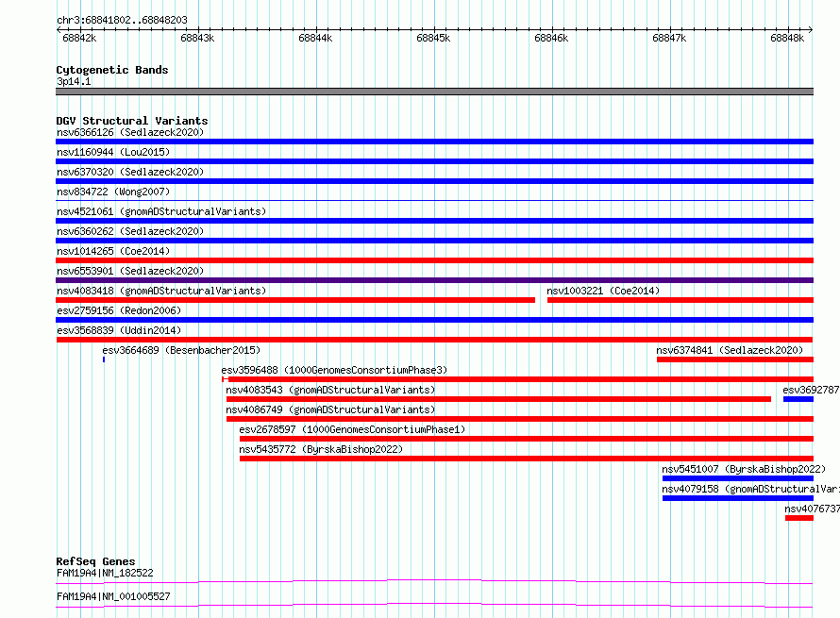Click the red bar of nsv1003221
This screenshot has height=618, width=840.
click(x=680, y=300)
